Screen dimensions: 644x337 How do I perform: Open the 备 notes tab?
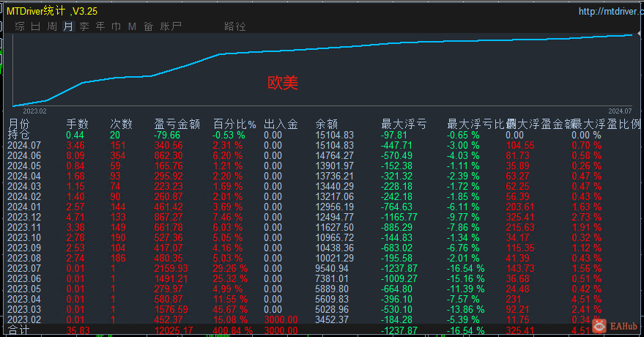click(x=148, y=26)
